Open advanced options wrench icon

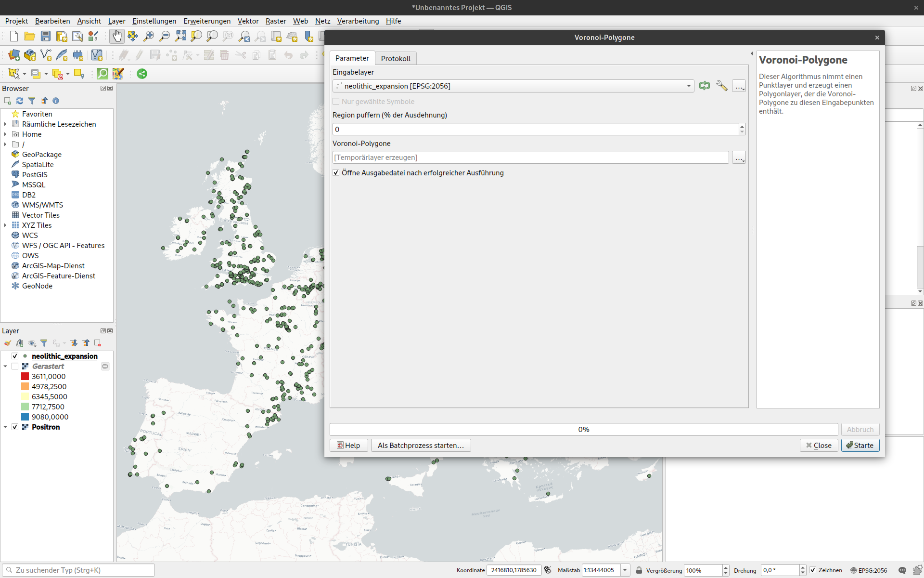tap(721, 86)
